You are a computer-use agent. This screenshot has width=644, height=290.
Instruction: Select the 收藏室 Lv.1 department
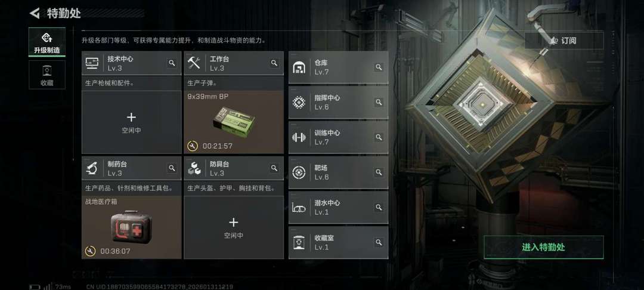pos(339,242)
